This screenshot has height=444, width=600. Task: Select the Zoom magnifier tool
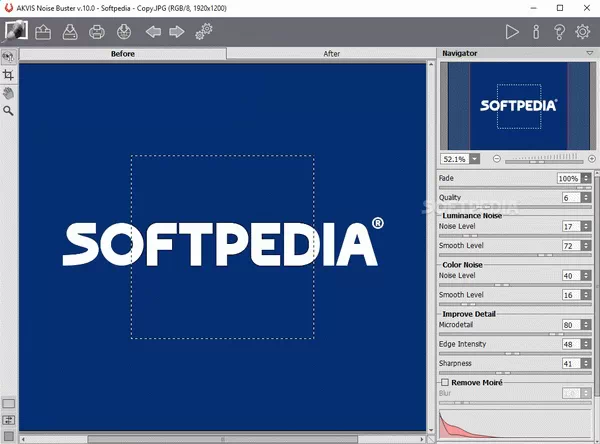tap(9, 111)
